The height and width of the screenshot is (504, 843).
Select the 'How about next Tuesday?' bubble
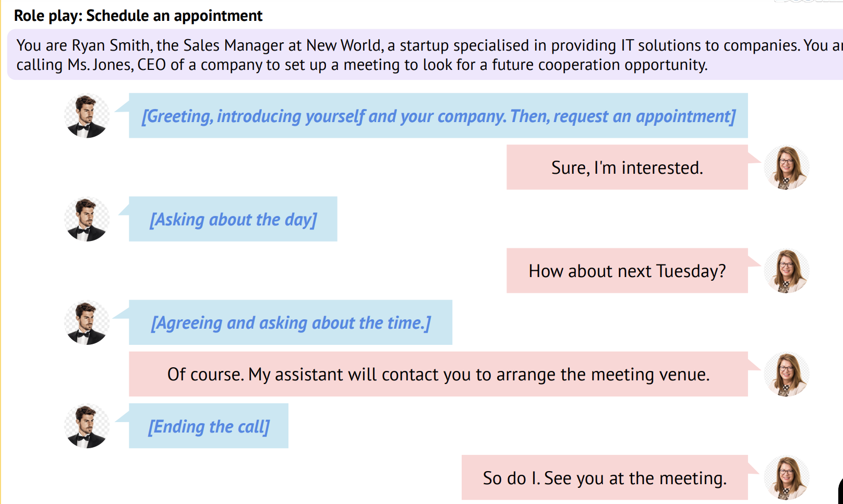pos(627,271)
